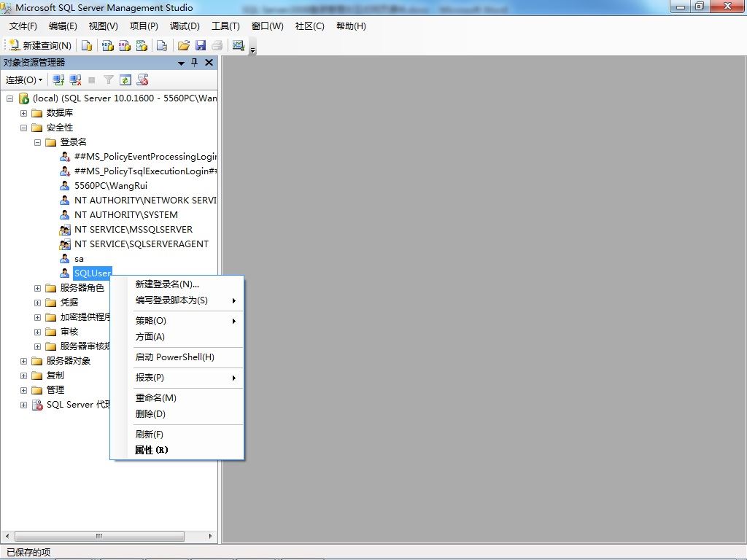Open the 报表(P) submenu
This screenshot has width=747, height=560.
pos(177,378)
